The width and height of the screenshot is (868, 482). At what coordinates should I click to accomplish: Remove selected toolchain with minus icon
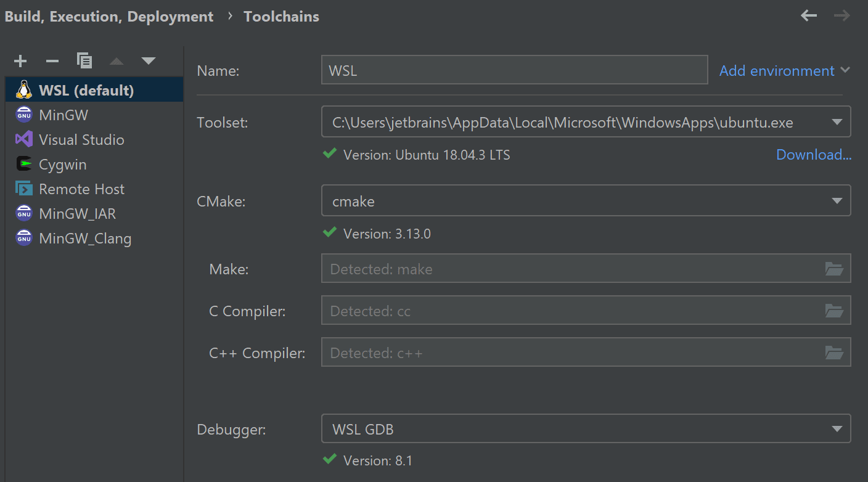pos(52,61)
